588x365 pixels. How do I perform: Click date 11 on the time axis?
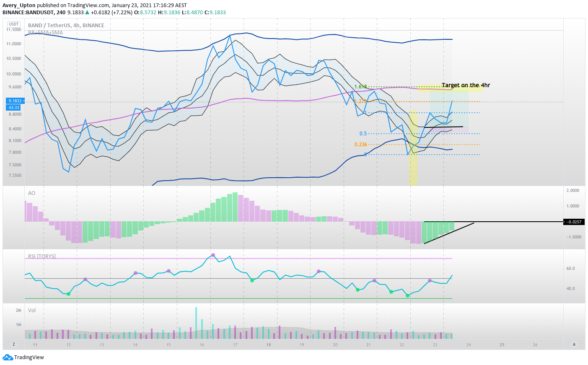click(x=35, y=345)
